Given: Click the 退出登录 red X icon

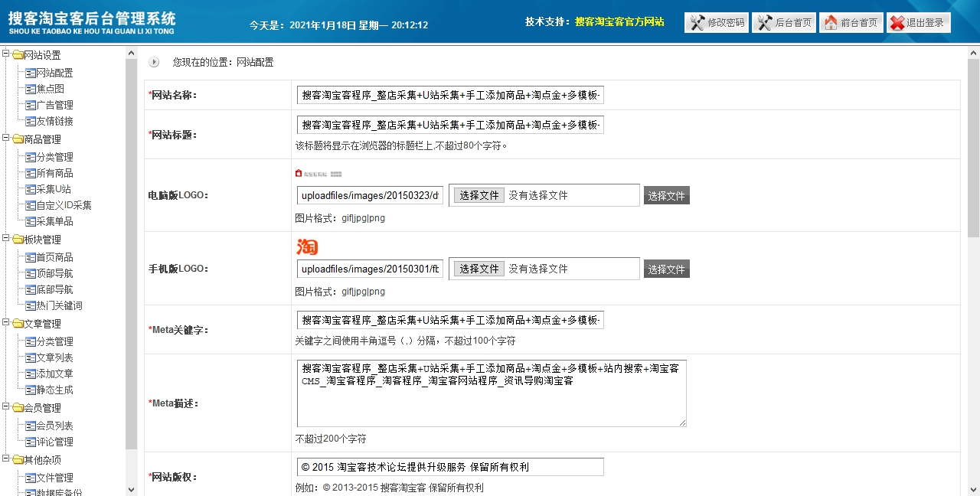Looking at the screenshot, I should point(897,23).
